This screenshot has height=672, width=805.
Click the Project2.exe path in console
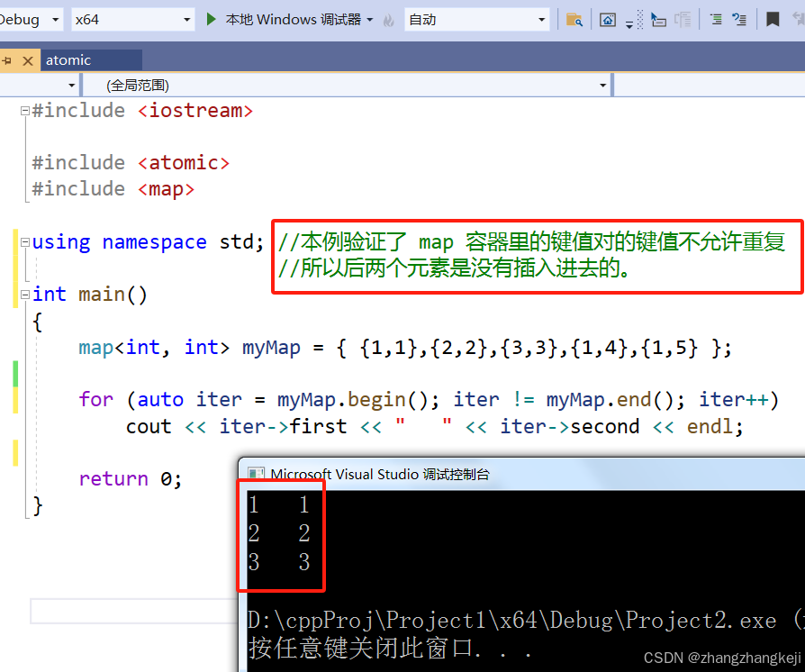click(511, 621)
